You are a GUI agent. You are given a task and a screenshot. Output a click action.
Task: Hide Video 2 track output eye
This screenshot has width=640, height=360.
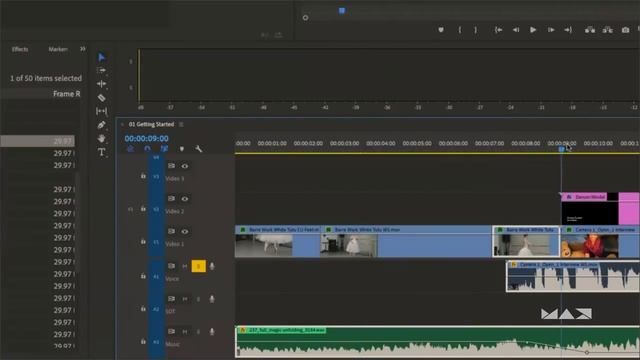[x=185, y=199]
